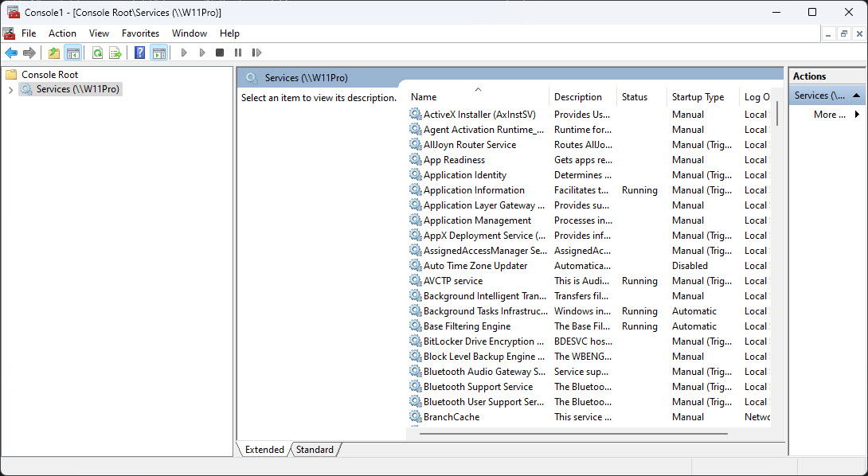Viewport: 868px width, 476px height.
Task: Sort by the Startup Type column header
Action: point(698,97)
